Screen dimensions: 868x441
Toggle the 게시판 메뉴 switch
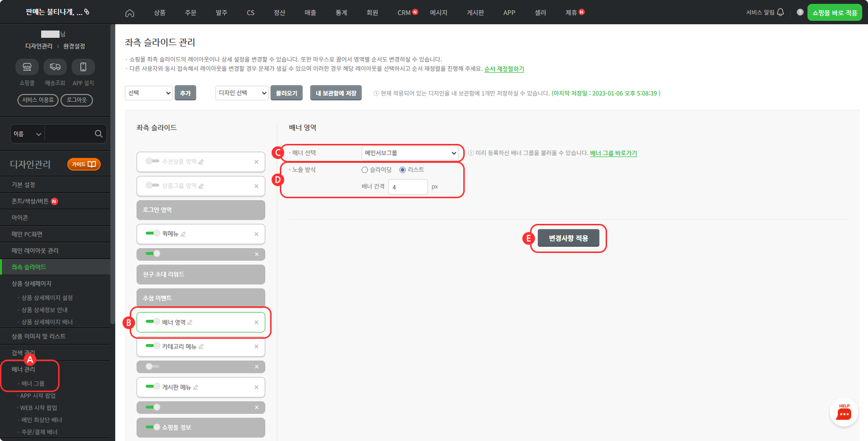(x=152, y=386)
